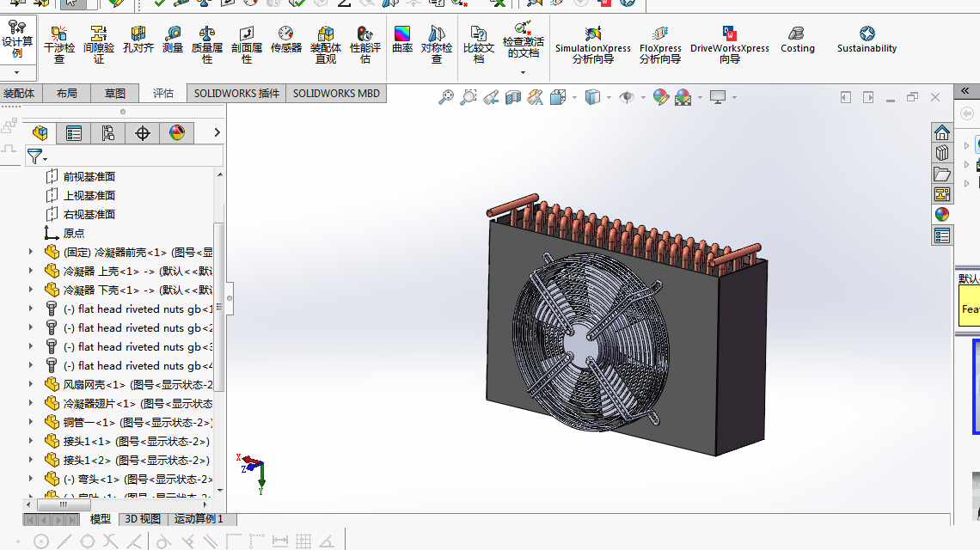Switch to the 草图 ribbon tab
The image size is (980, 550).
coord(115,93)
